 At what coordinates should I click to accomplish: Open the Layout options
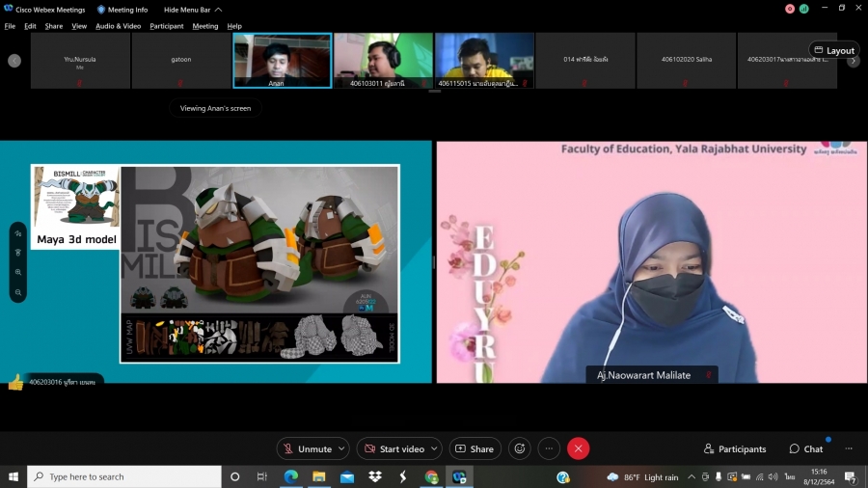(x=833, y=50)
